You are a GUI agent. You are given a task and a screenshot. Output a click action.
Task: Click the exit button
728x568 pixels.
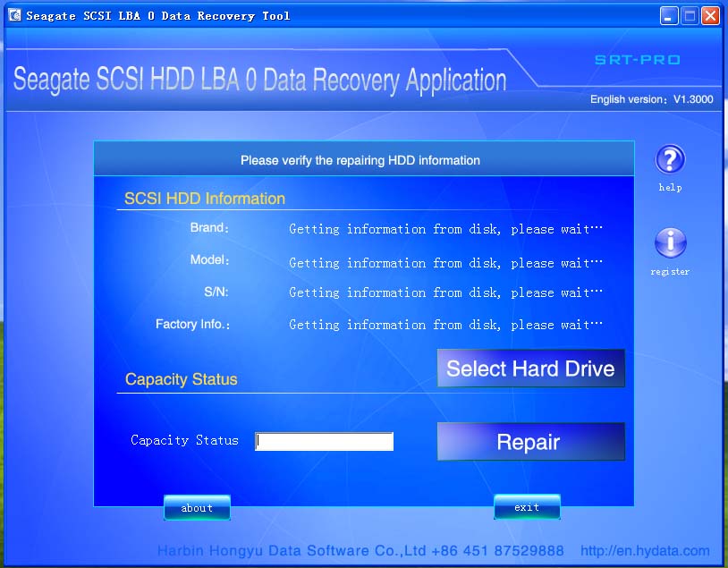pos(527,507)
